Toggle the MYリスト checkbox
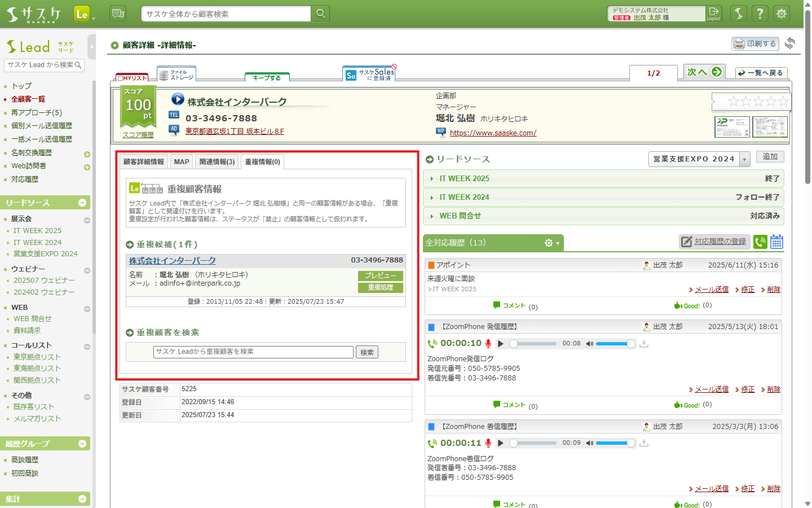 (x=120, y=78)
